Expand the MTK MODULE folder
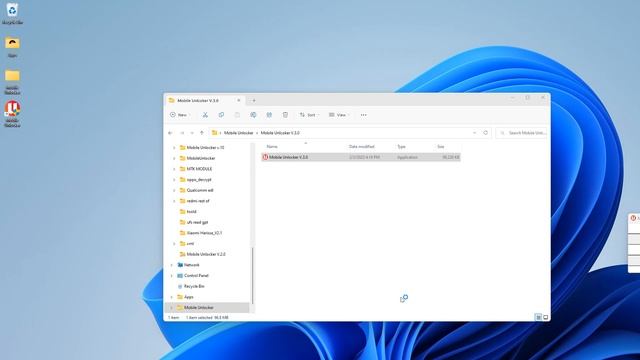 pos(174,169)
